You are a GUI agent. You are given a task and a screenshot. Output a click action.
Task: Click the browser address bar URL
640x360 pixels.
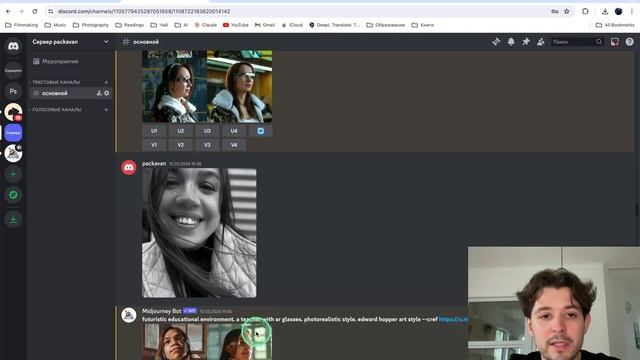click(x=144, y=11)
